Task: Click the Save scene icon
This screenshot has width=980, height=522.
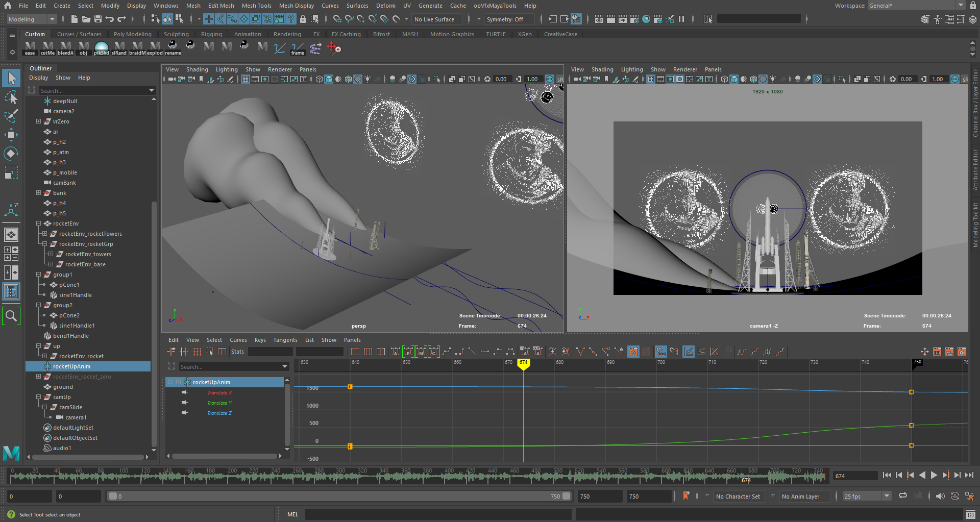Action: tap(97, 19)
